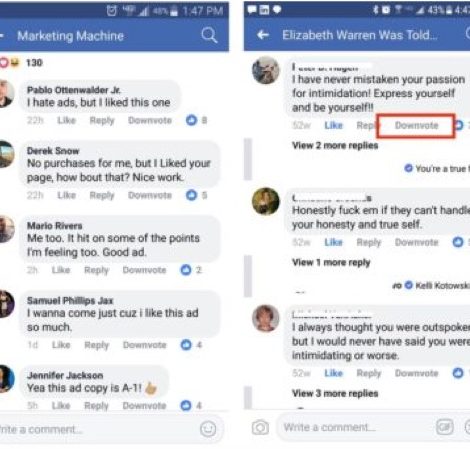This screenshot has height=449, width=470.
Task: Open profile picture of 'I always thought' commenter
Action: click(x=265, y=318)
